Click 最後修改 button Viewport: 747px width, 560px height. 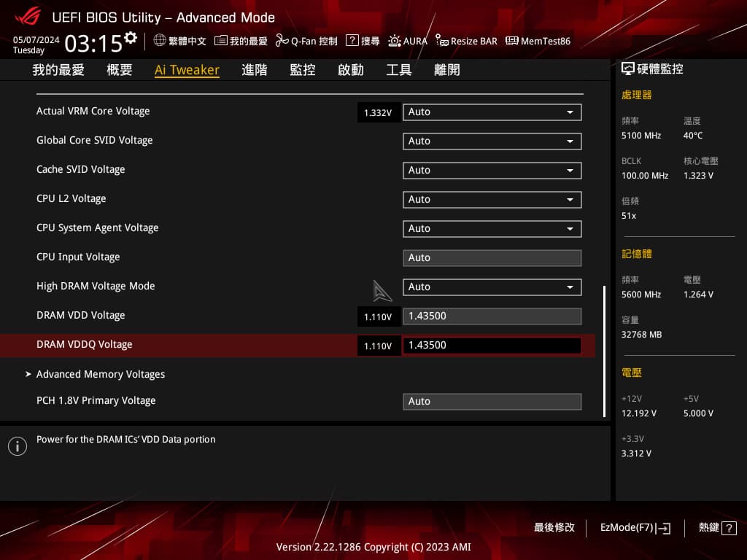coord(554,528)
